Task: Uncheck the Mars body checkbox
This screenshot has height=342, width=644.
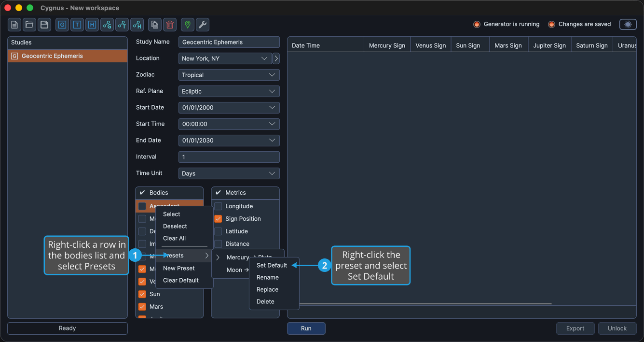Action: [x=142, y=307]
